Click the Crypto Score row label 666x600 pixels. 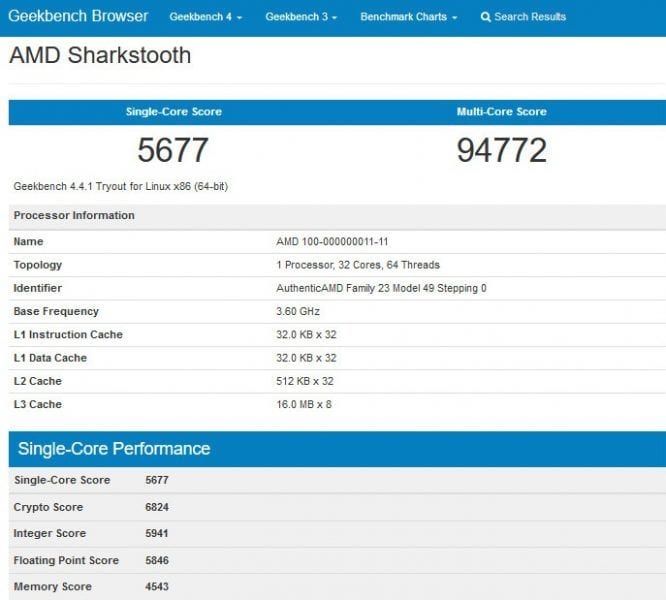(48, 507)
